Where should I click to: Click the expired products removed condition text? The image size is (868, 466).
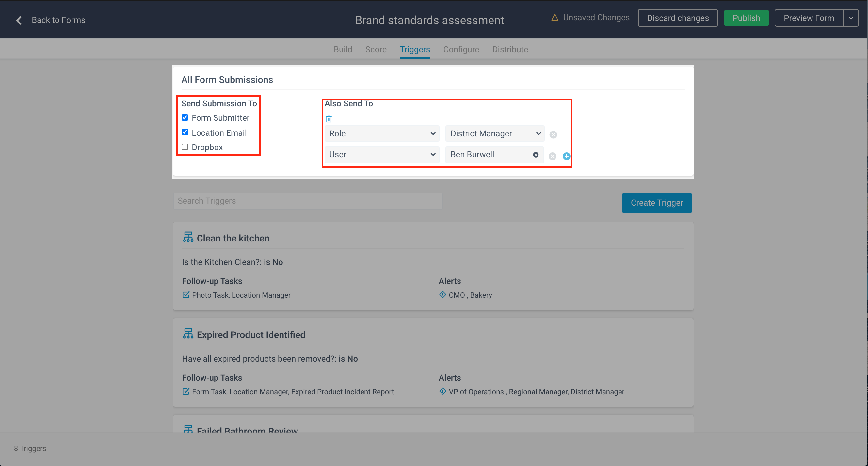click(269, 359)
